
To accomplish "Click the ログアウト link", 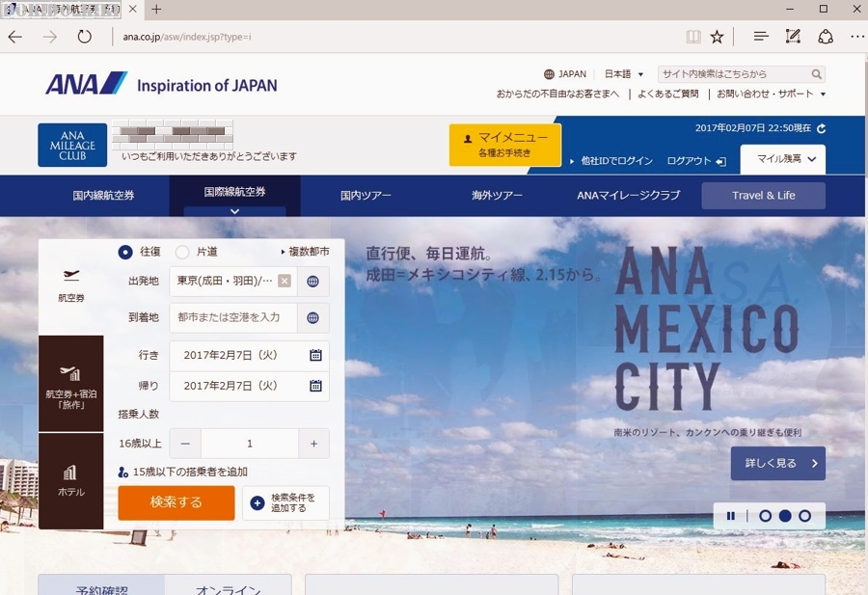I will (695, 161).
